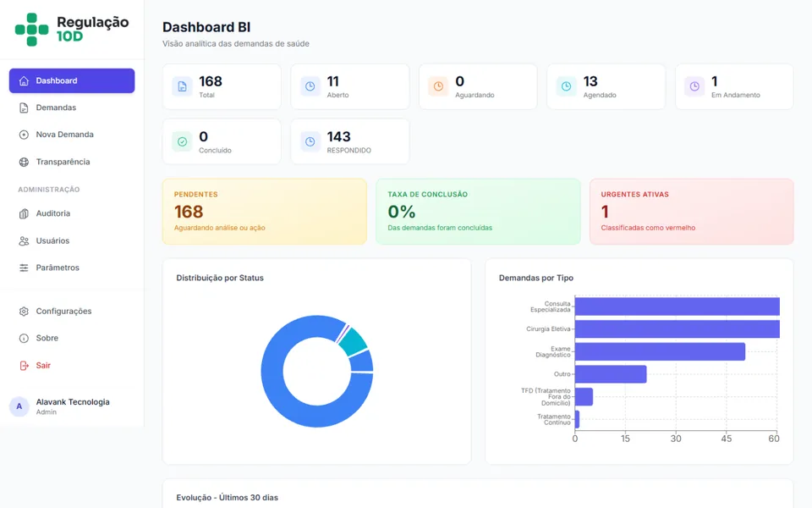Viewport: 812px width, 508px height.
Task: Click the Regulação 10D green cross logo
Action: pos(31,30)
